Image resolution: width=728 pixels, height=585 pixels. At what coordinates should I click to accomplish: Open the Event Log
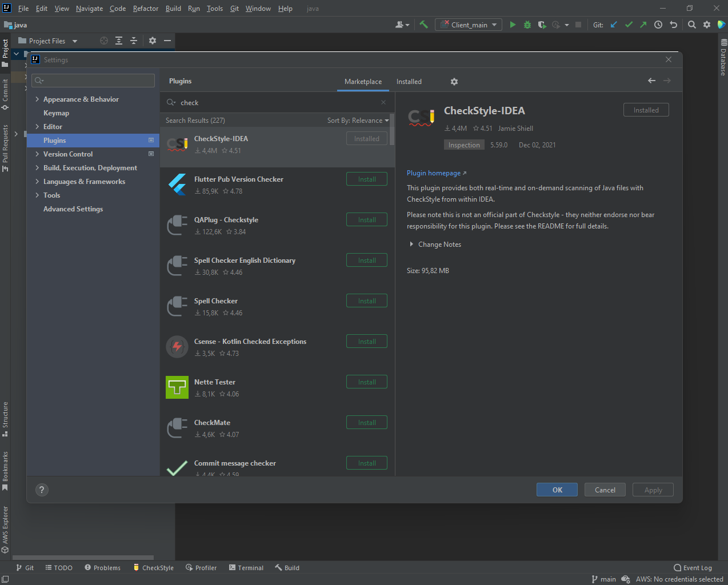pos(693,568)
